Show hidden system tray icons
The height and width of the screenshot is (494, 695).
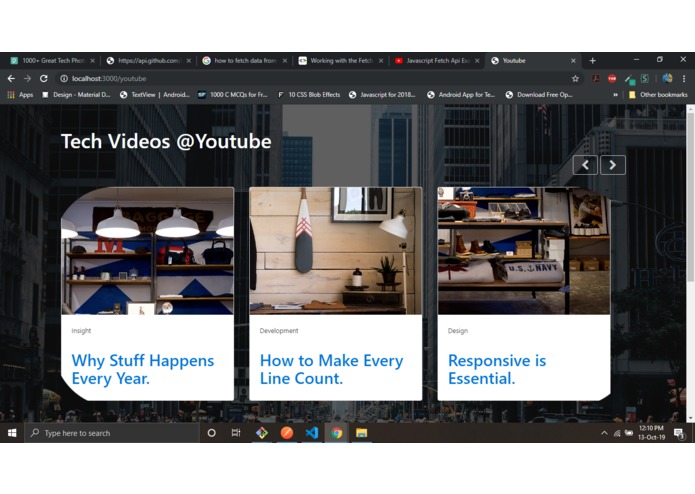pyautogui.click(x=604, y=433)
